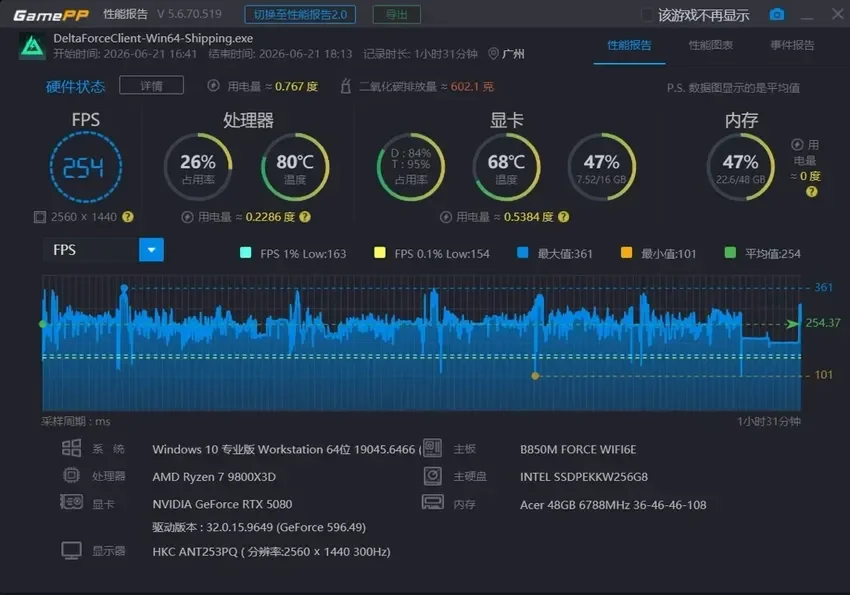The height and width of the screenshot is (595, 850).
Task: Click the FPS 1% Low color swatch
Action: 246,253
